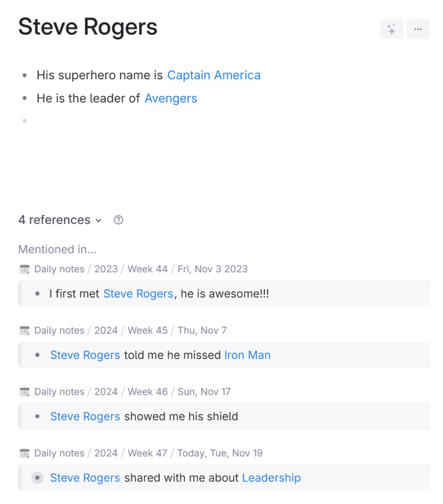Click calendar icon for Nov 3 2023 note
This screenshot has height=504, width=443.
click(x=25, y=269)
